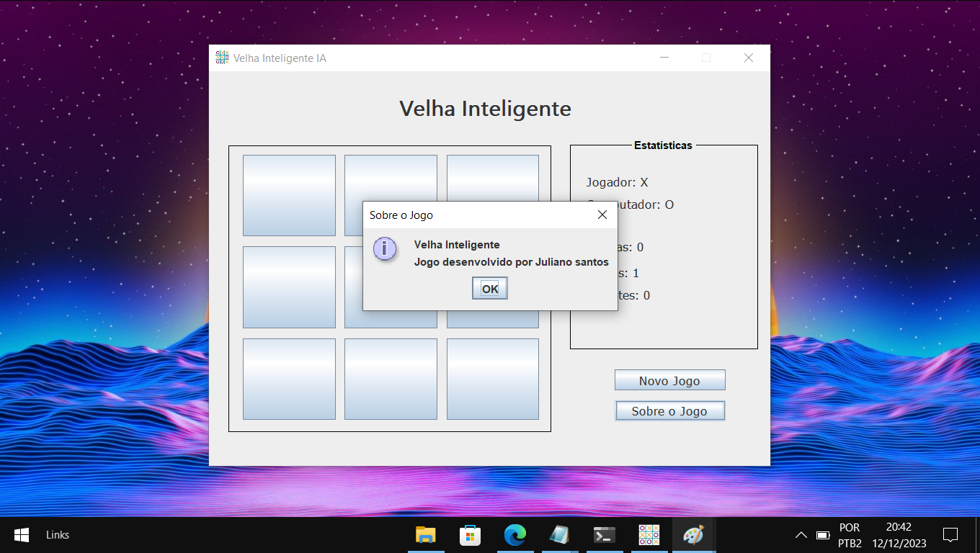The width and height of the screenshot is (980, 553).
Task: Click the Sobre o Jogo button
Action: click(669, 410)
